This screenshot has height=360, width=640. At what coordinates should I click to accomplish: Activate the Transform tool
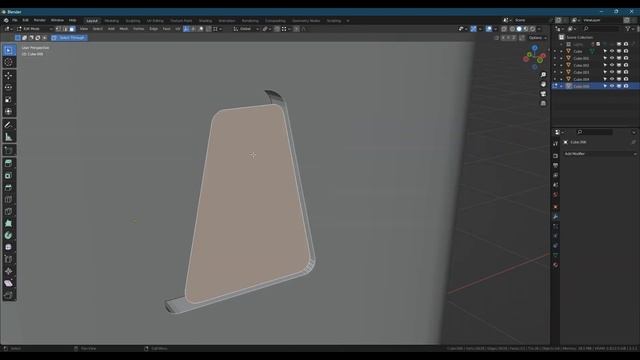9,111
